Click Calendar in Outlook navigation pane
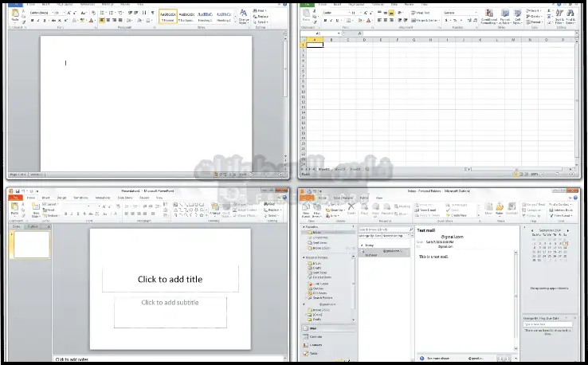Viewport: 588px width, 365px height. point(316,337)
